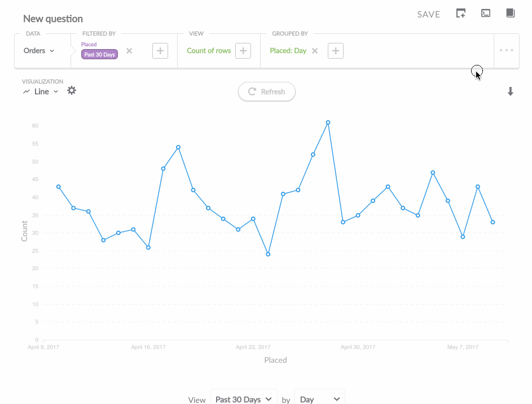
Task: Click the SAVE button
Action: coord(428,15)
